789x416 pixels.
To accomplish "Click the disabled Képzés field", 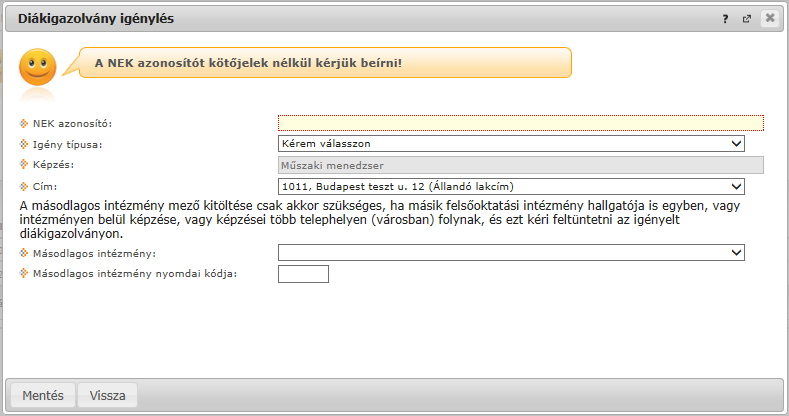I will click(x=521, y=165).
